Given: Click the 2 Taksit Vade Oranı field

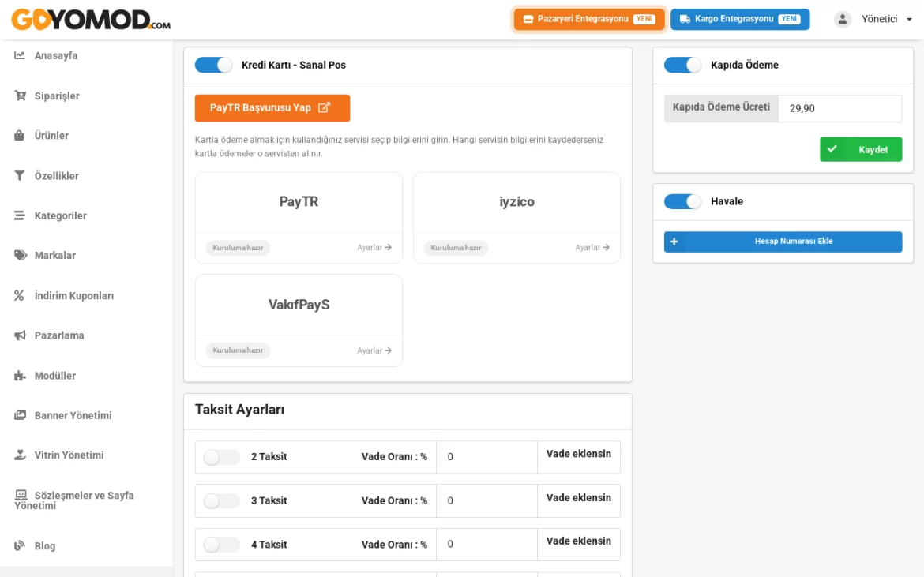Looking at the screenshot, I should pos(486,457).
